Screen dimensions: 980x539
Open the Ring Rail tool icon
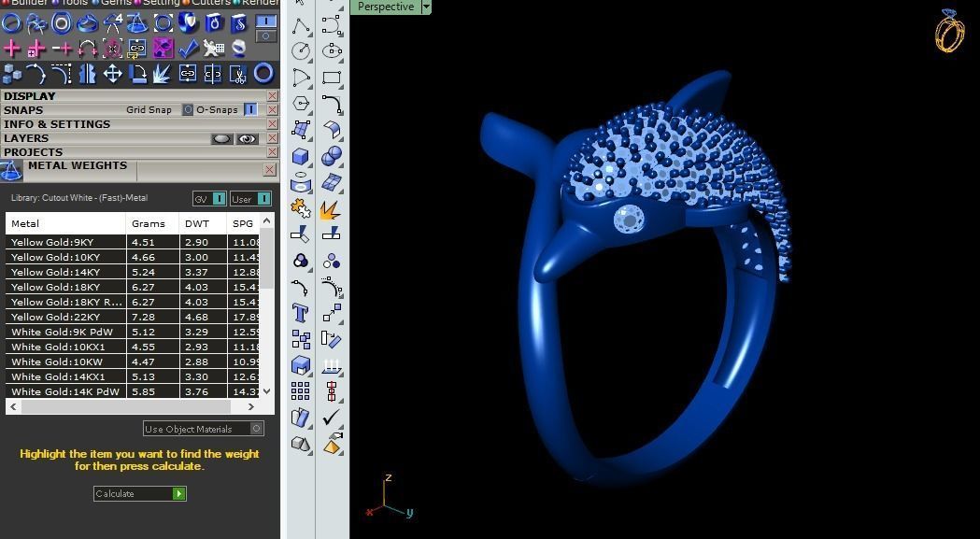[11, 23]
